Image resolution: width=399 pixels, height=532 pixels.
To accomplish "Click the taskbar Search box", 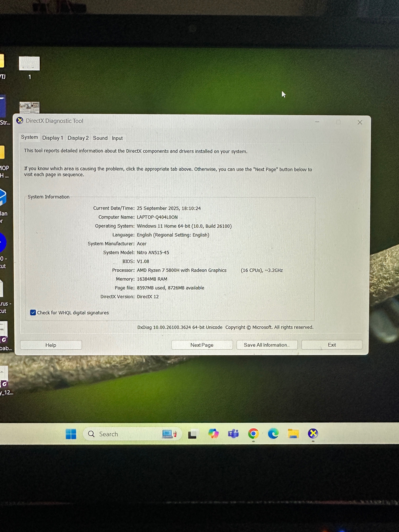I will click(132, 434).
